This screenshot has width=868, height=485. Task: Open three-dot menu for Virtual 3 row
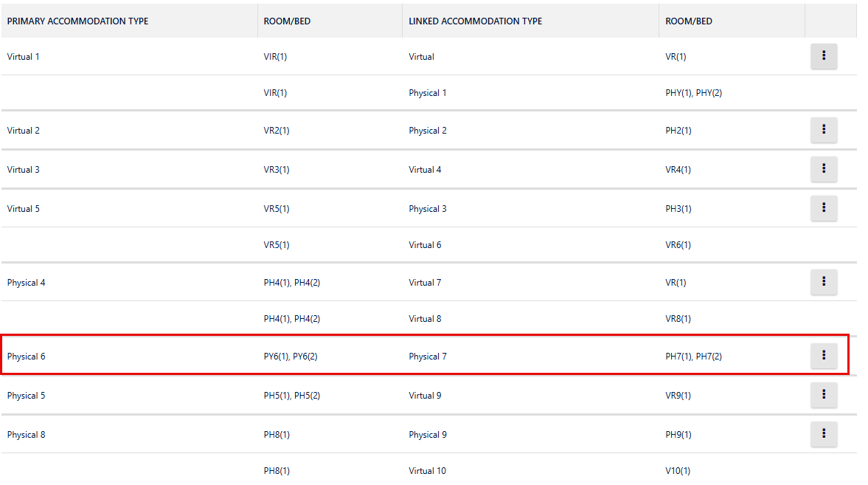824,169
